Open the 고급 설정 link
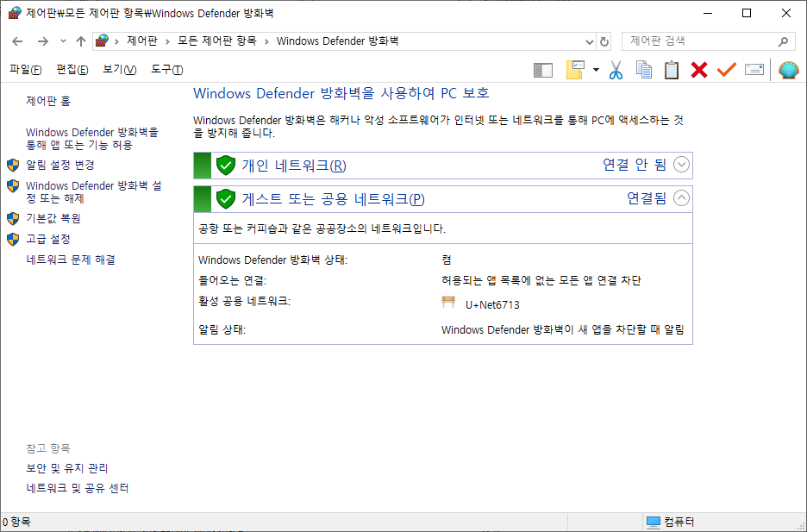The height and width of the screenshot is (532, 807). pyautogui.click(x=48, y=239)
